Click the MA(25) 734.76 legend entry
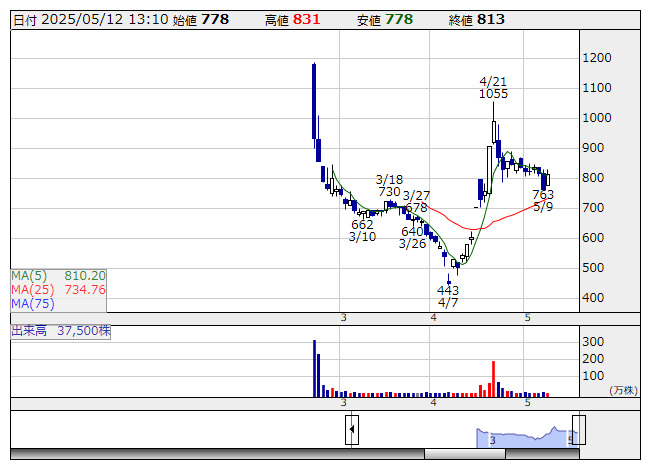The image size is (653, 470). pyautogui.click(x=58, y=290)
